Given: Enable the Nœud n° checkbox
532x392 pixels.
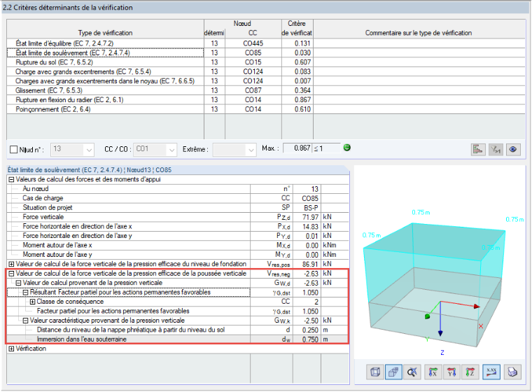Looking at the screenshot, I should [x=13, y=150].
